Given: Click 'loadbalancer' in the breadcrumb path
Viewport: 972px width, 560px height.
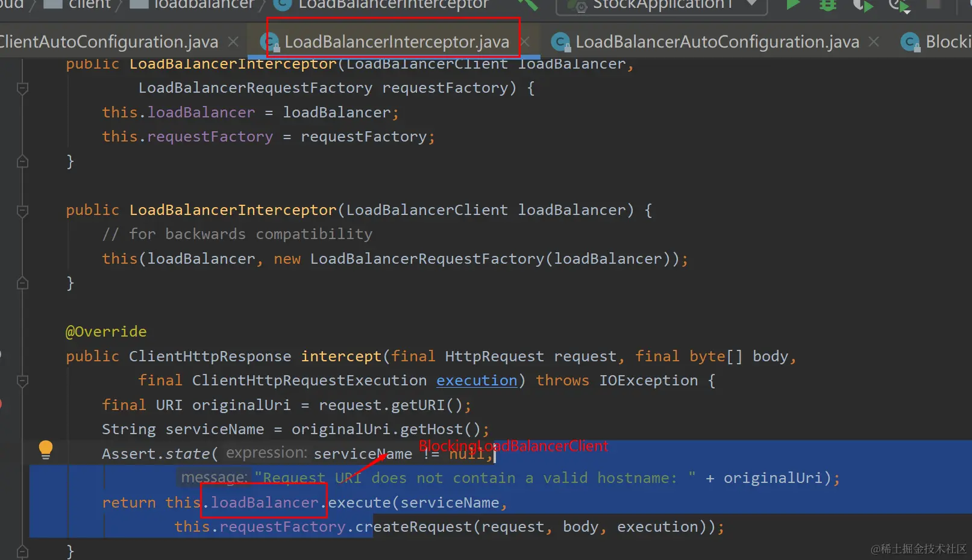Looking at the screenshot, I should pyautogui.click(x=204, y=4).
